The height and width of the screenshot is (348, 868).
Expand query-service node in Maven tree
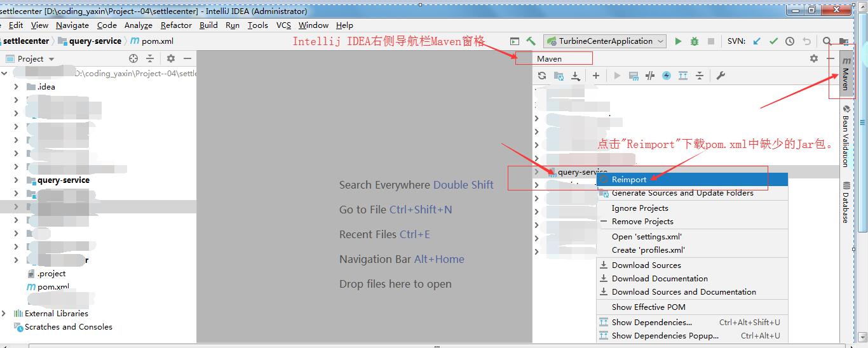pyautogui.click(x=537, y=172)
